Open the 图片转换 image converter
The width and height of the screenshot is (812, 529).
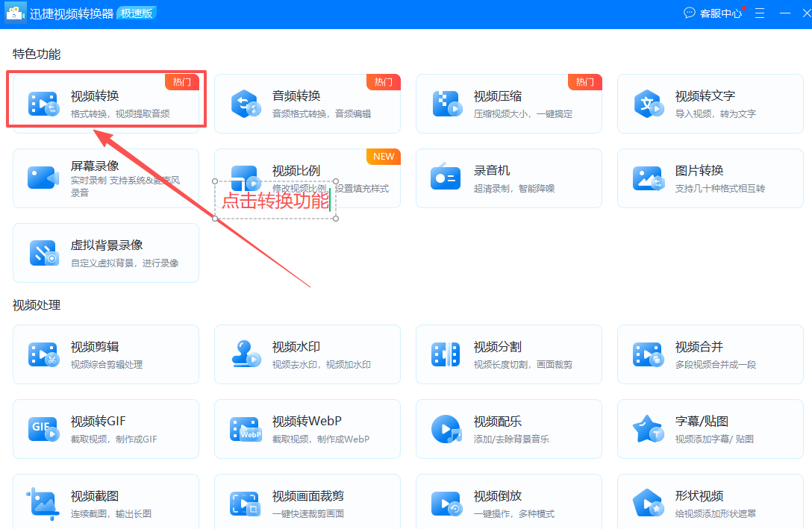(x=710, y=178)
